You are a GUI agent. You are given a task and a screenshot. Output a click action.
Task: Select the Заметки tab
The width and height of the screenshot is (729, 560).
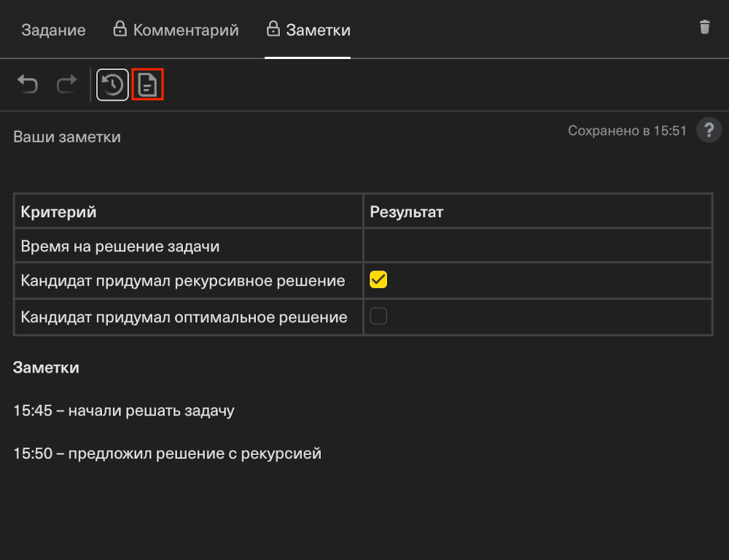point(308,30)
